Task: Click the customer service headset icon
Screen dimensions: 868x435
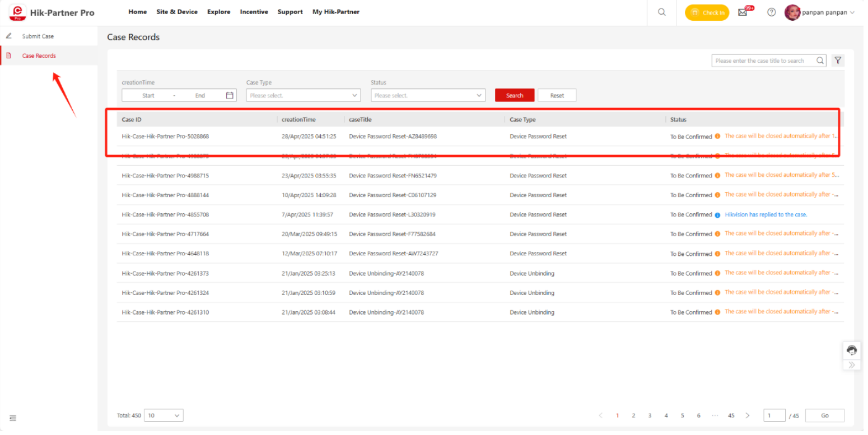Action: (851, 350)
